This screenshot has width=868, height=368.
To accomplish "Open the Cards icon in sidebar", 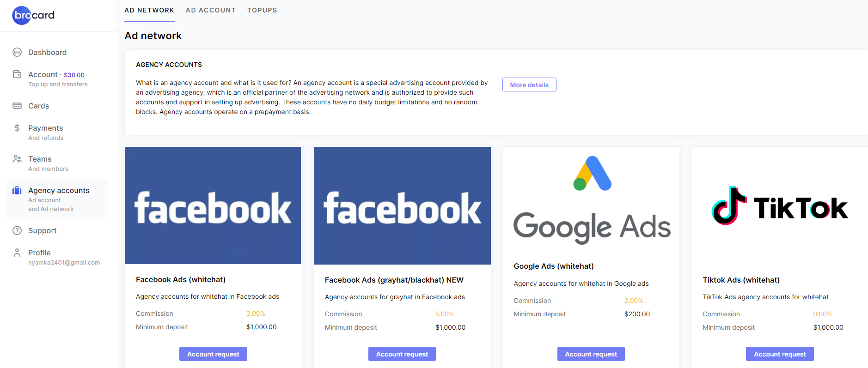I will (17, 106).
